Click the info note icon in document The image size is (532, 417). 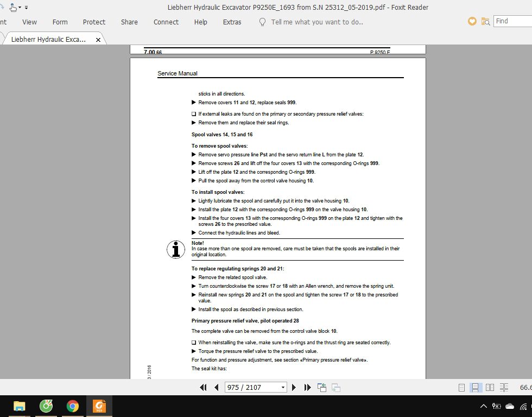click(176, 249)
